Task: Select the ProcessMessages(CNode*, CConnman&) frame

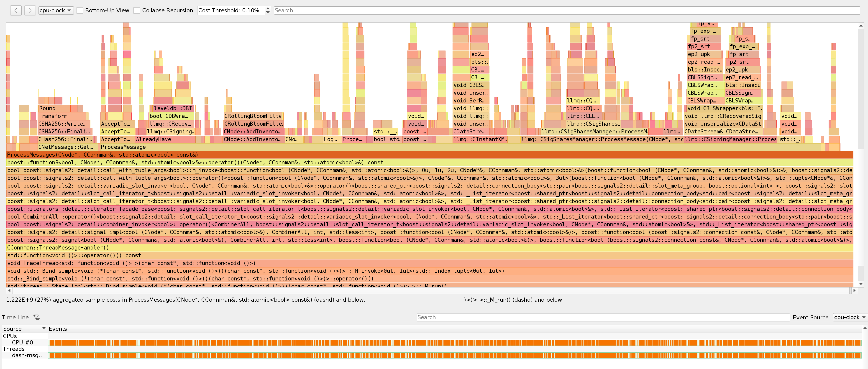Action: coord(430,155)
